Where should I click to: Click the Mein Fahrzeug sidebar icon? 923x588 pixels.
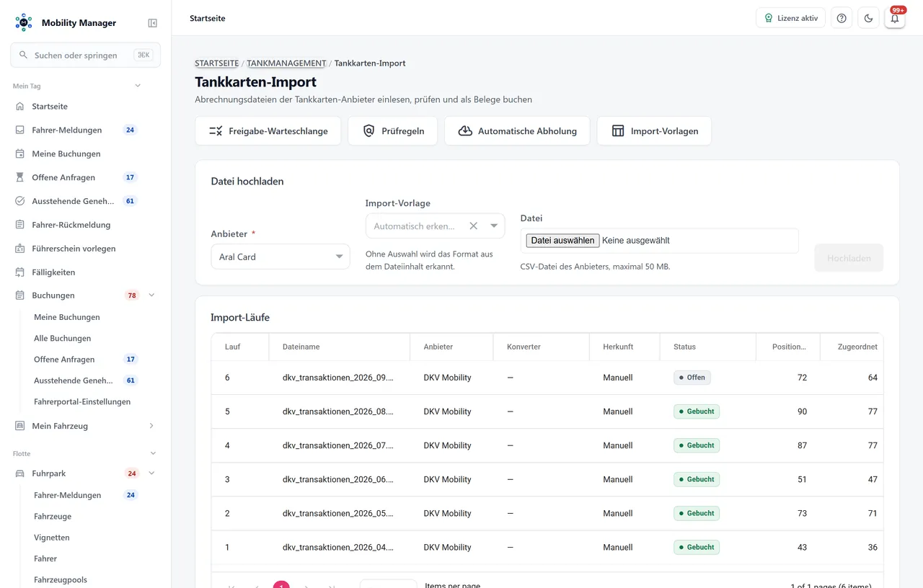pos(19,426)
